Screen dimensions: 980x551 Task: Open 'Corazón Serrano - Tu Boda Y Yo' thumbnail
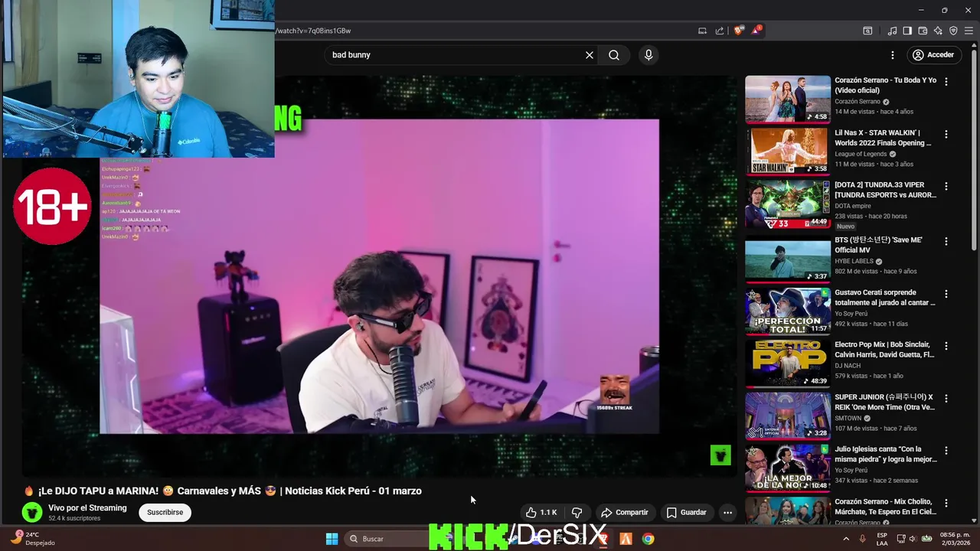click(x=788, y=99)
